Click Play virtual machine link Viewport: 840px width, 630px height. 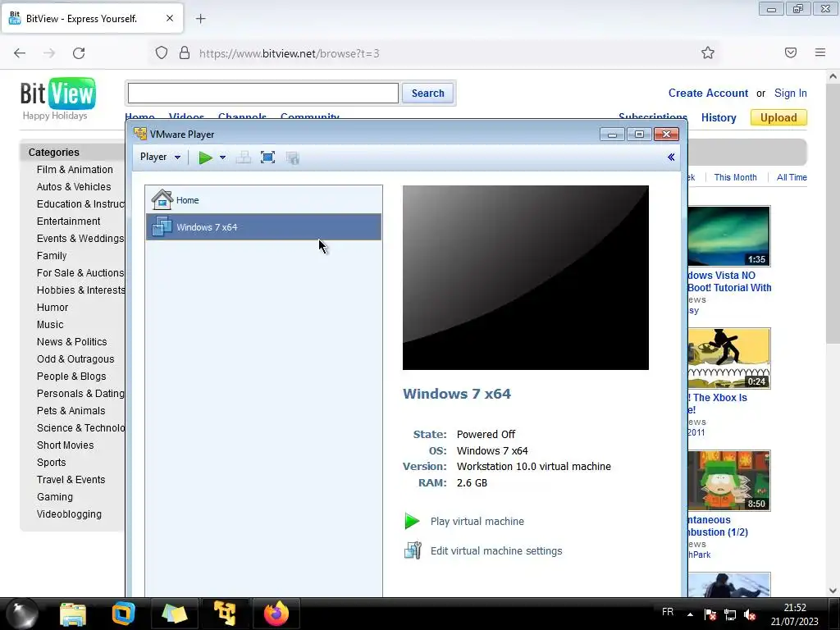click(x=477, y=521)
